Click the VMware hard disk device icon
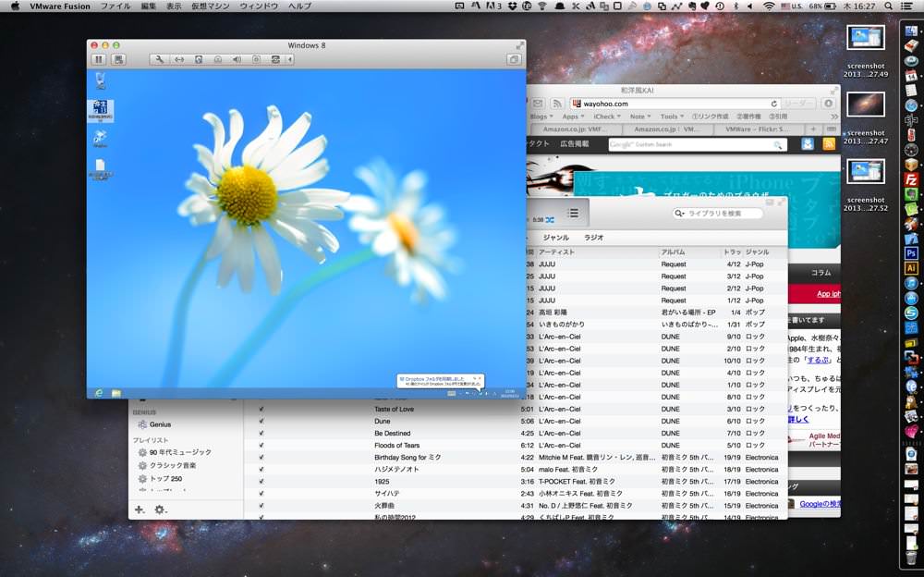 pos(199,59)
